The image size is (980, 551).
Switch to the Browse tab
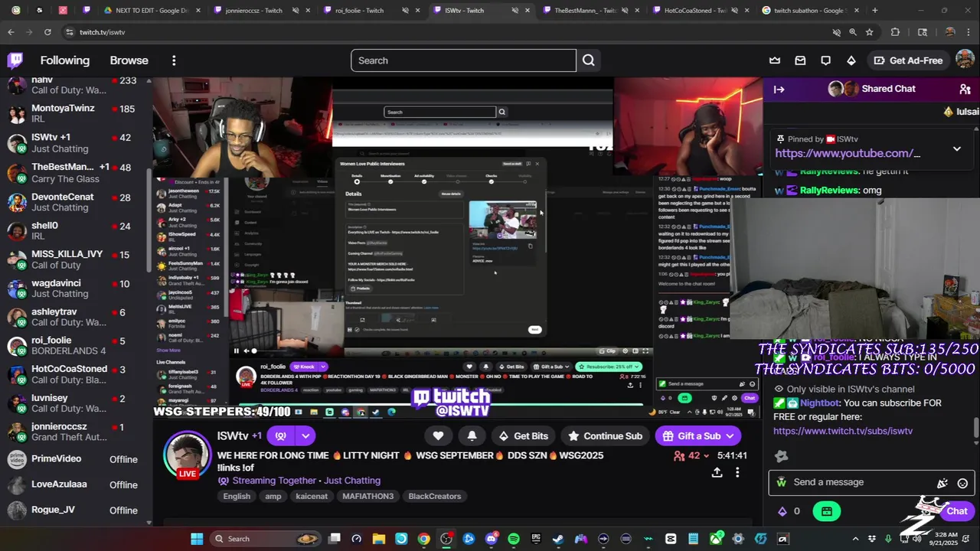tap(129, 60)
